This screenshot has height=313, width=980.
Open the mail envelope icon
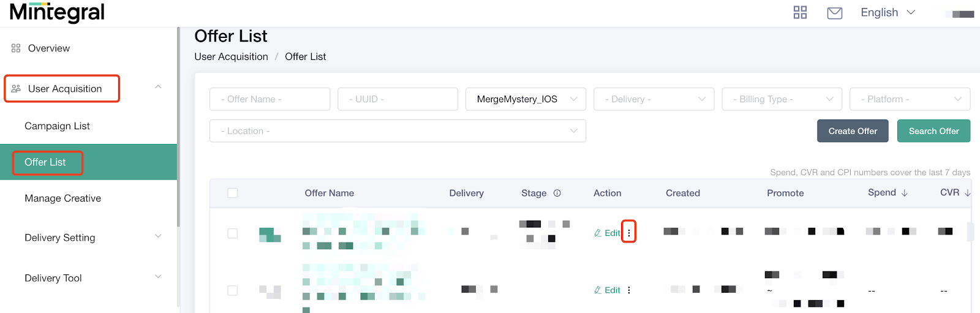[x=835, y=13]
